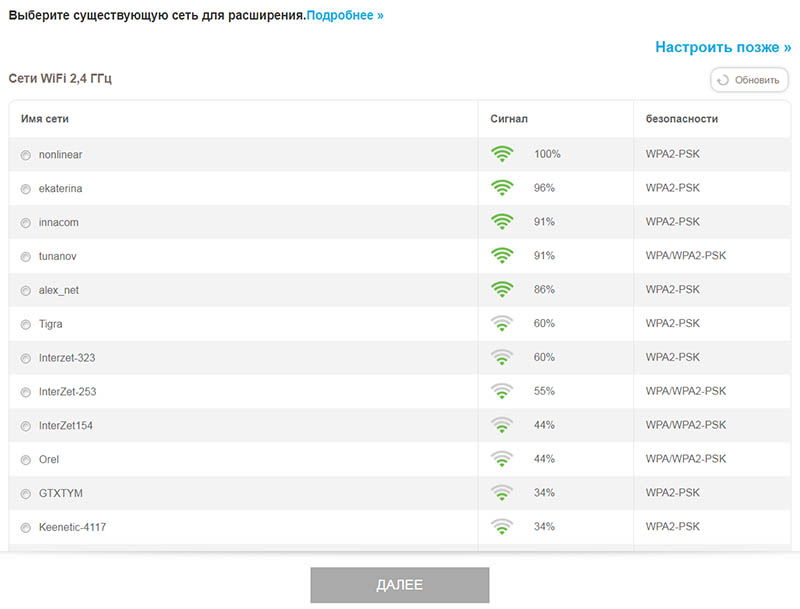Click the signal icon for ekaterina

(502, 188)
